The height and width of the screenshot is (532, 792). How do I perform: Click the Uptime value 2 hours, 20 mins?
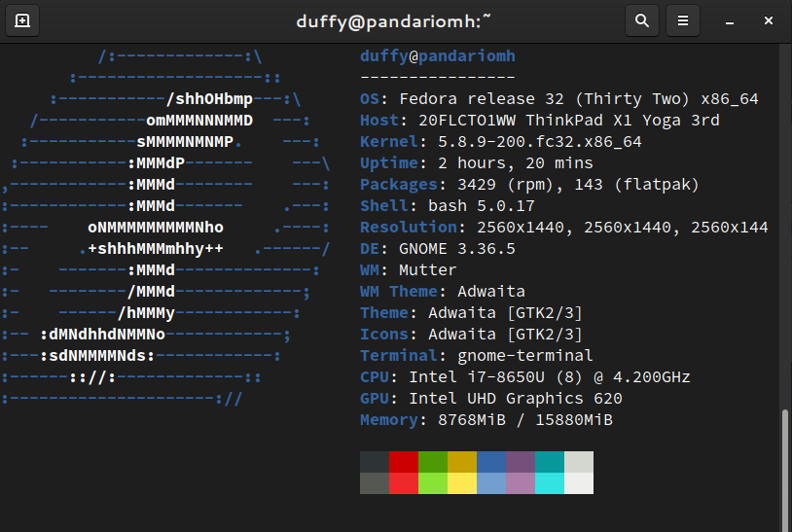516,163
